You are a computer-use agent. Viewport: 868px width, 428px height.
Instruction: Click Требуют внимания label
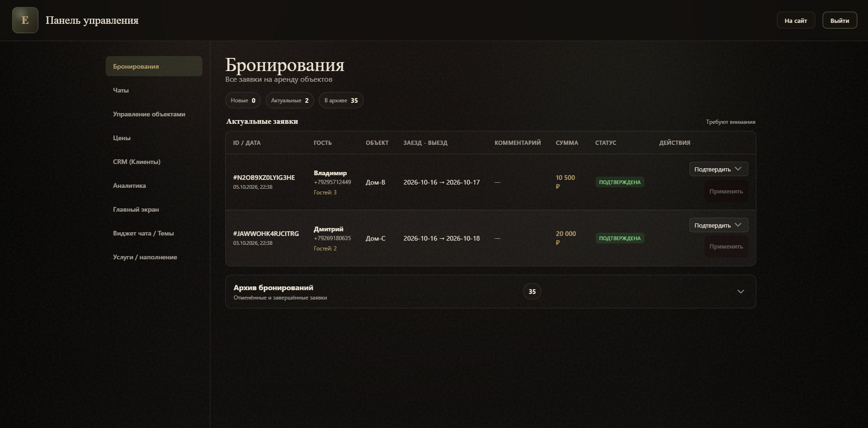click(x=731, y=122)
